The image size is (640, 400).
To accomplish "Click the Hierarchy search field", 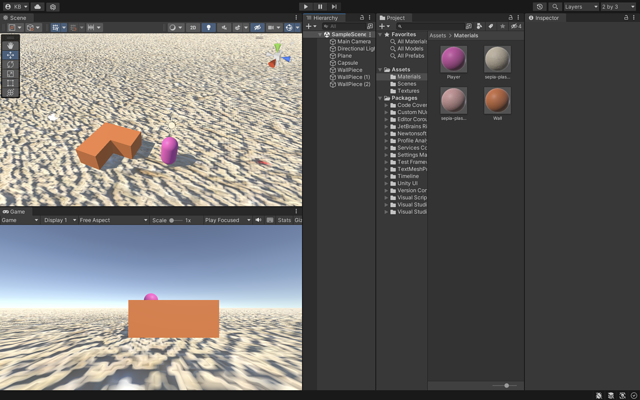I will (343, 26).
